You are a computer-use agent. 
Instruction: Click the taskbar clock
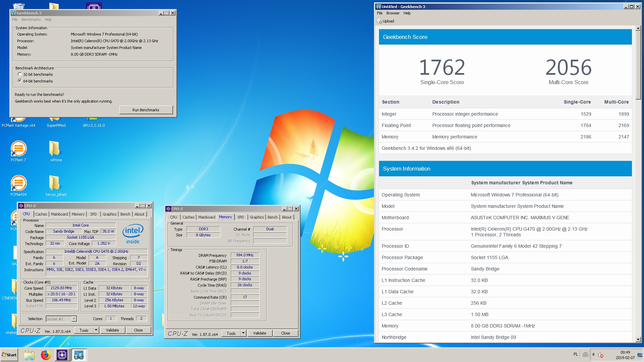pyautogui.click(x=625, y=355)
